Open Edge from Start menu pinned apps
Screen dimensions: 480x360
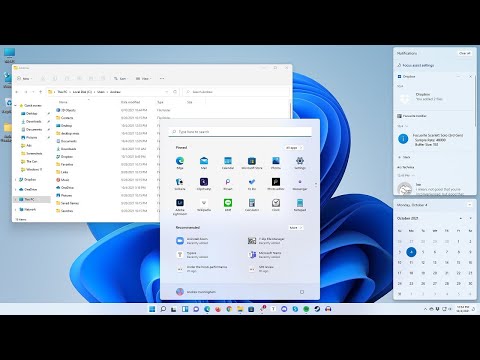pos(180,163)
